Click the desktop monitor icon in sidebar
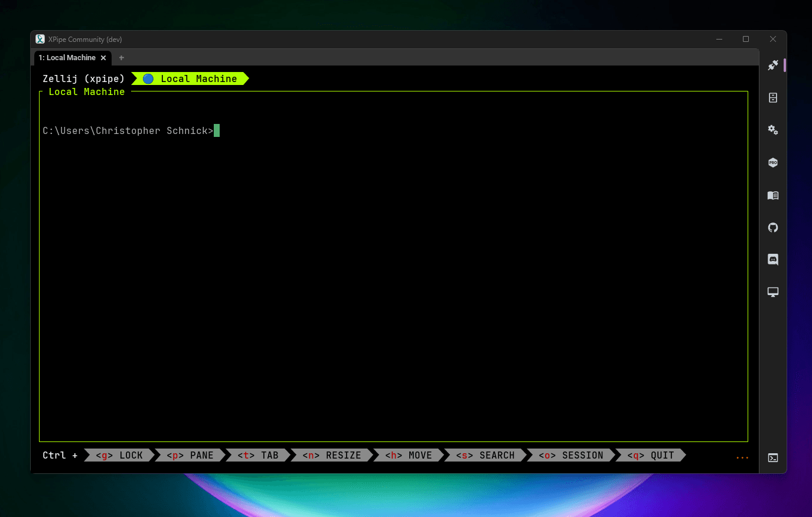This screenshot has height=517, width=812. [772, 292]
